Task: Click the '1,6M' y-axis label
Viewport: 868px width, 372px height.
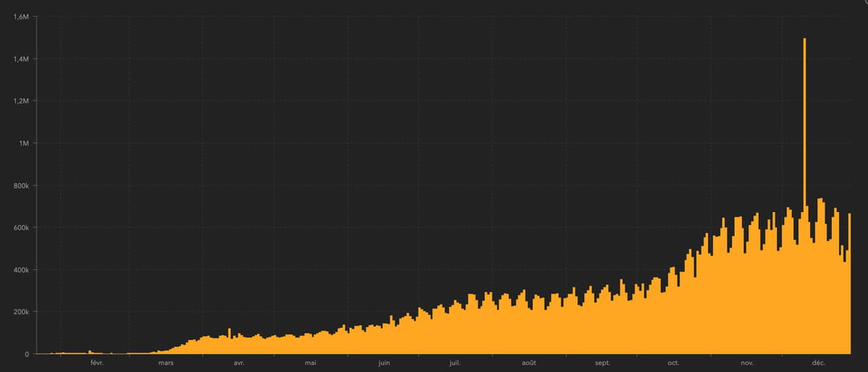Action: 22,17
